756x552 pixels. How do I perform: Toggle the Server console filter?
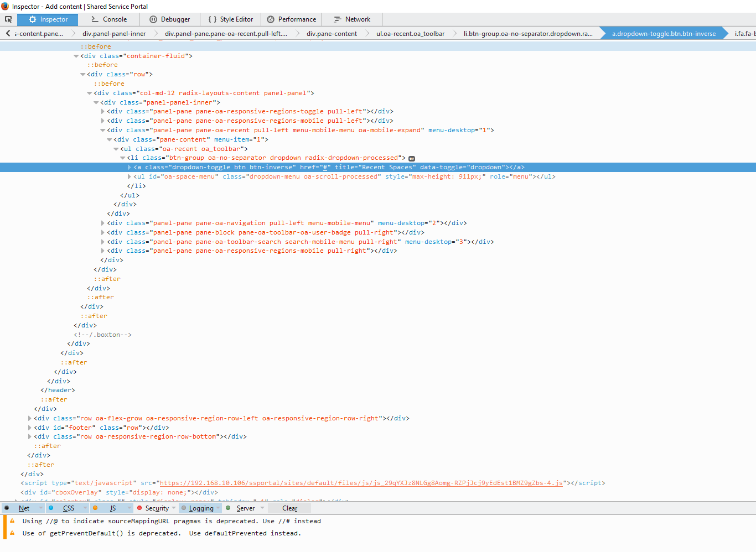pos(241,508)
